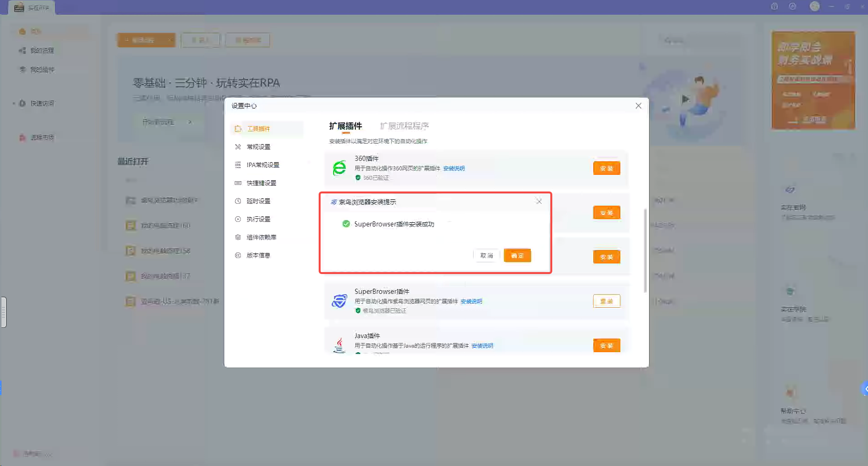Open 安装说明 link for 360插件
The width and height of the screenshot is (868, 466).
[x=454, y=169]
